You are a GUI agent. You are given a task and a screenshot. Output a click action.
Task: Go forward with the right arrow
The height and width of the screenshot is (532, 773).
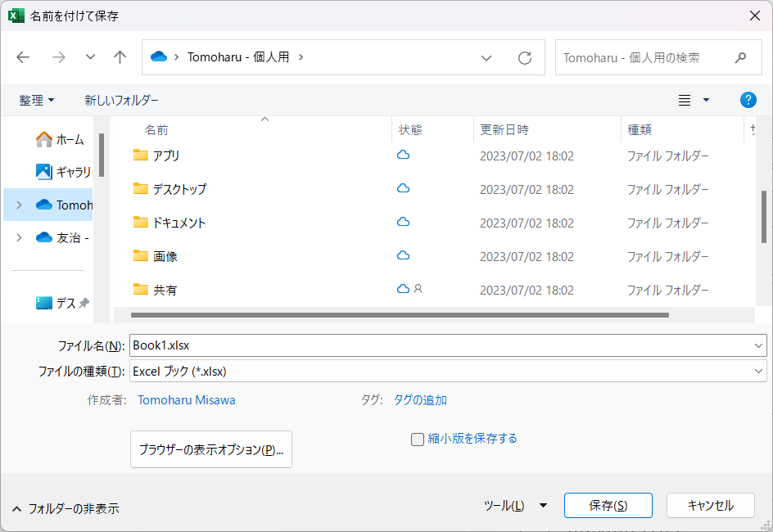click(59, 57)
